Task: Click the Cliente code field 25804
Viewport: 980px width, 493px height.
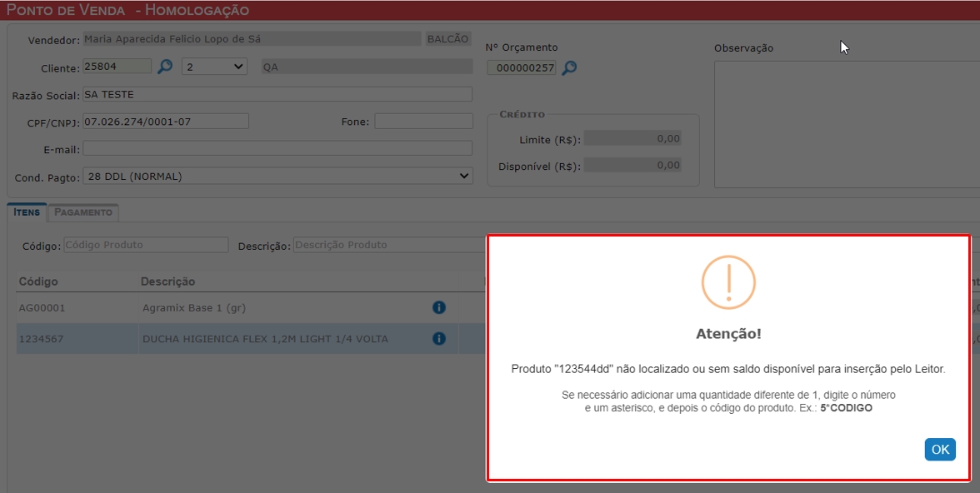Action: point(117,67)
